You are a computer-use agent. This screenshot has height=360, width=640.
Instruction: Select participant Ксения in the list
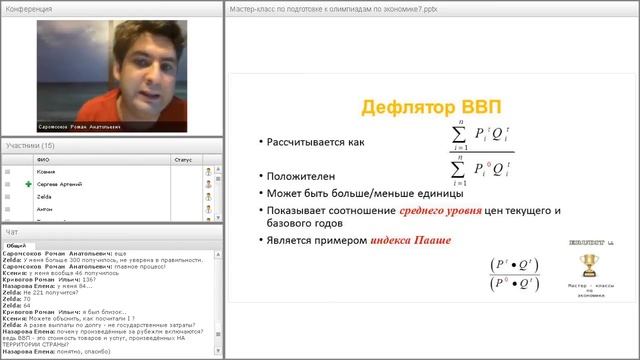(46, 172)
